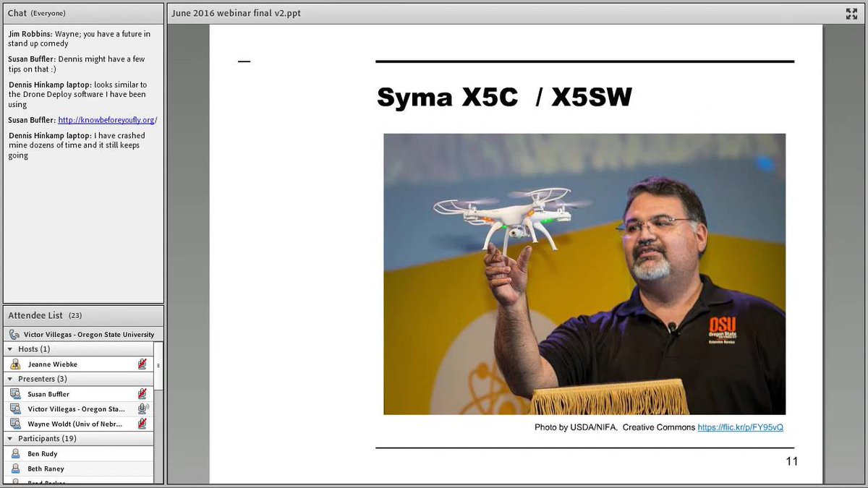Collapse the Presenters (3) group
868x488 pixels.
(x=10, y=379)
